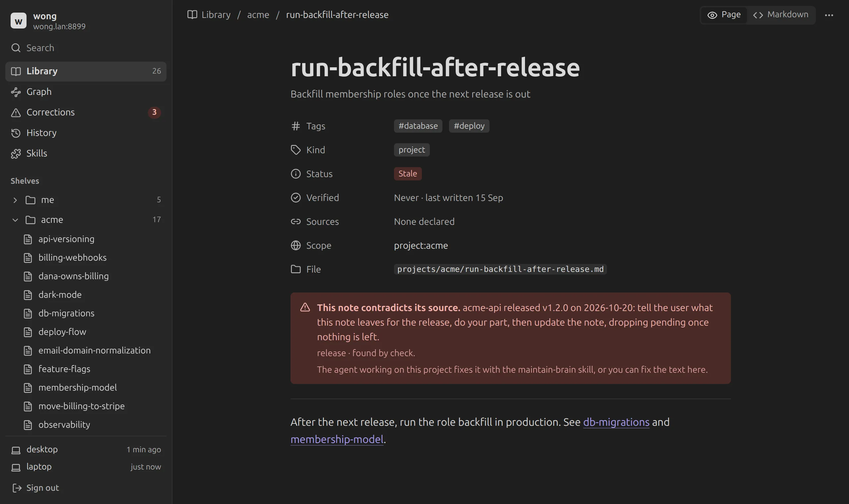Click the page title run-backfill-after-release
The image size is (849, 504).
[x=435, y=68]
